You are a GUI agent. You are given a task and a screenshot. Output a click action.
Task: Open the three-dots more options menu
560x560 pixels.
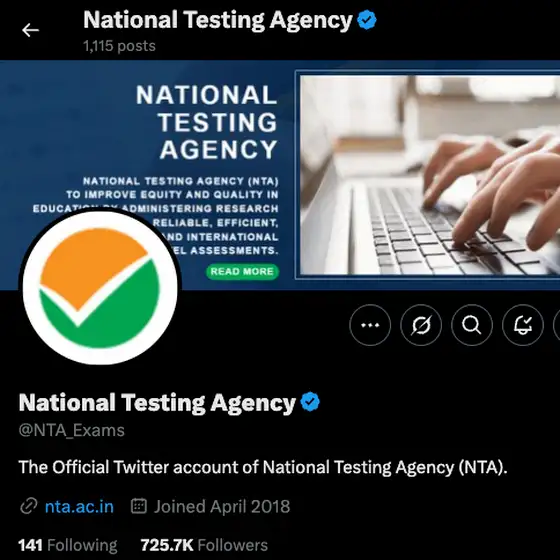coord(370,325)
